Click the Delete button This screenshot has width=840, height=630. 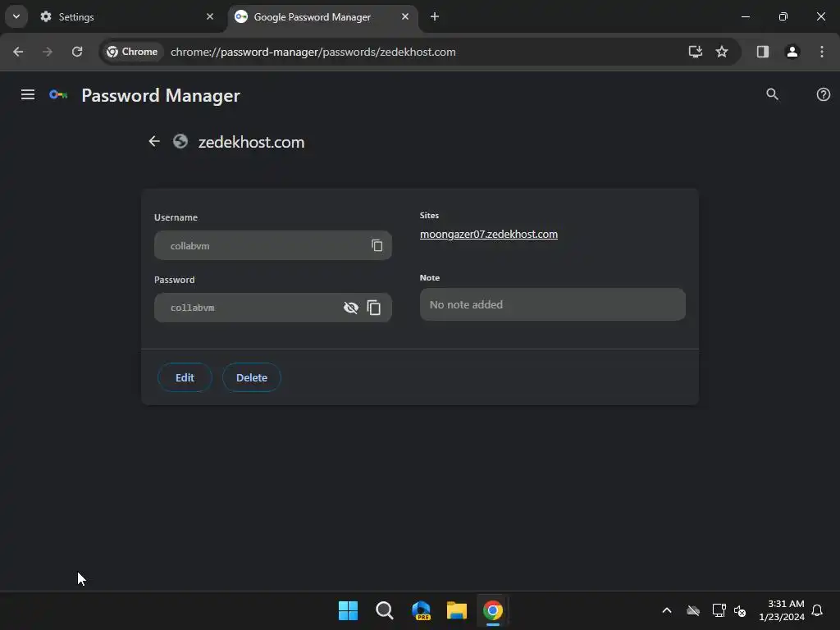[252, 377]
